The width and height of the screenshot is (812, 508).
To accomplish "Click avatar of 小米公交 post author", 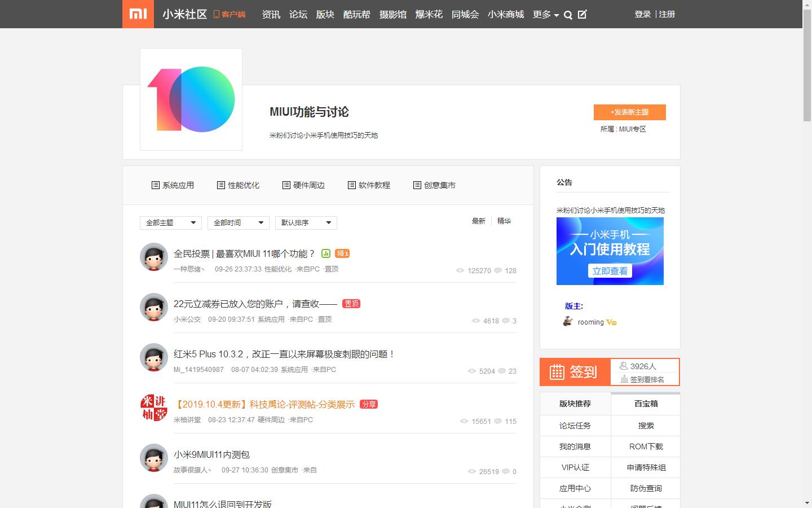I will pos(154,307).
